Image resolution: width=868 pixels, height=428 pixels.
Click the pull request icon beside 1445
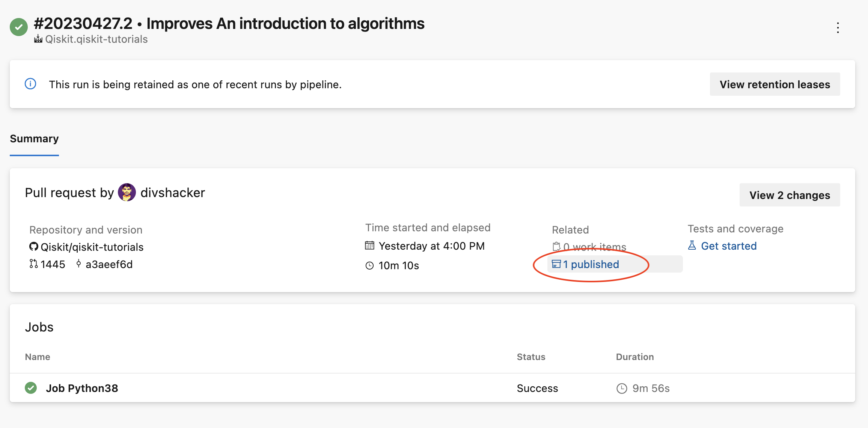point(34,264)
